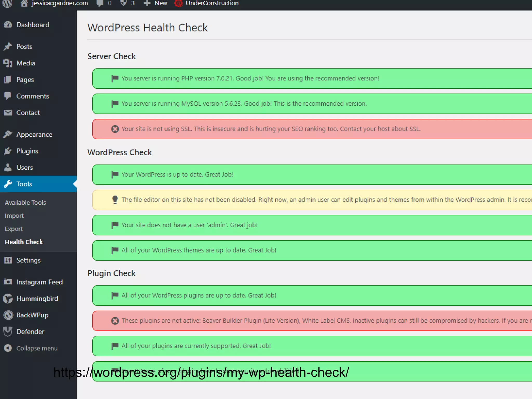Select the 'themes are up to date' message

(x=199, y=250)
